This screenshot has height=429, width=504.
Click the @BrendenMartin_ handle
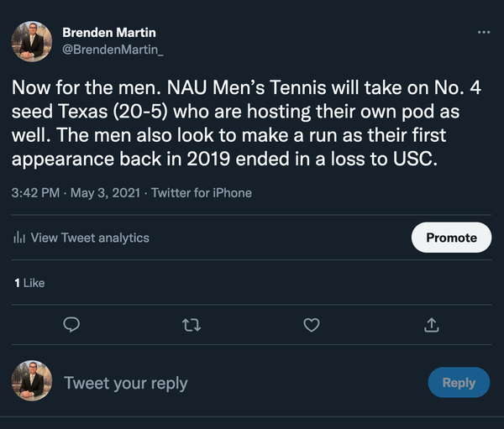point(113,50)
